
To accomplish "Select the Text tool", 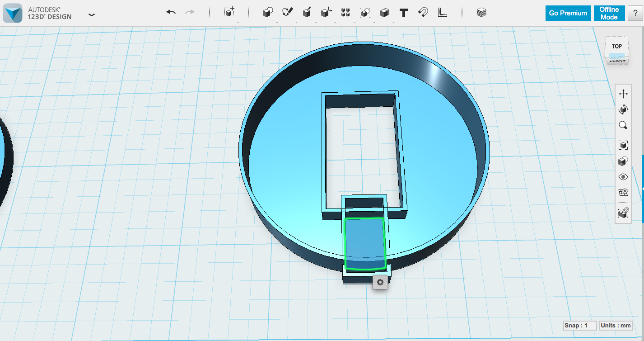I will (403, 13).
